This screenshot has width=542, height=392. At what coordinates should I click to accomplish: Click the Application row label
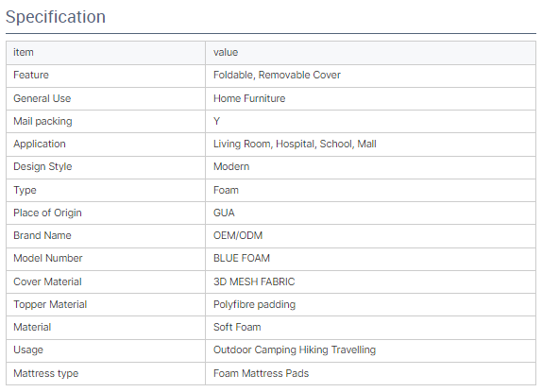[40, 145]
